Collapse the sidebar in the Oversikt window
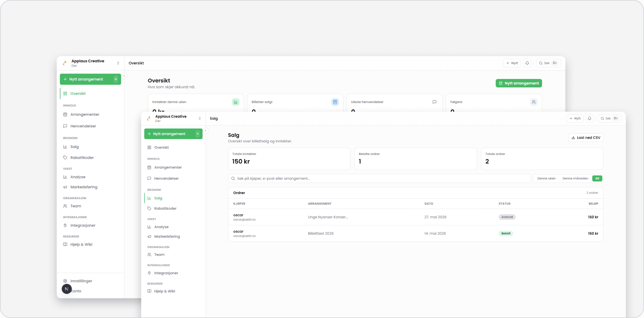 point(124,76)
